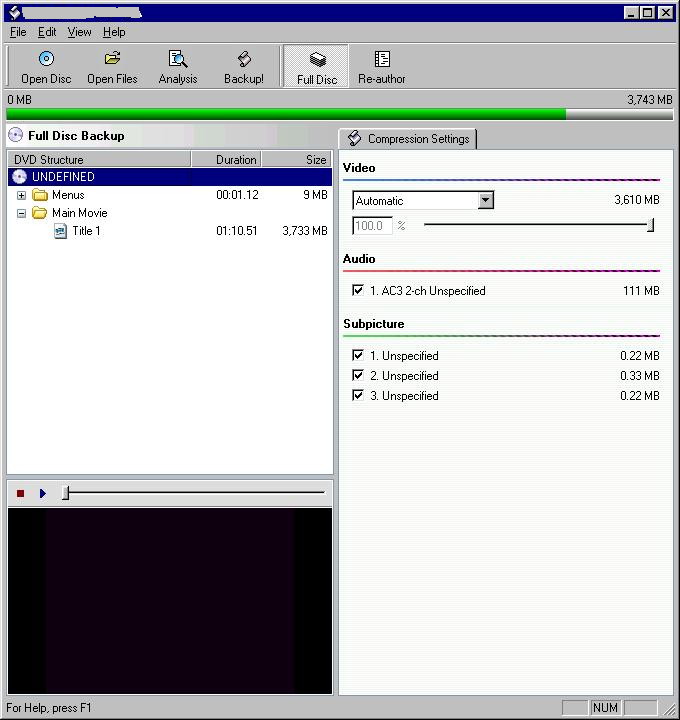Click the Menus folder icon

40,195
